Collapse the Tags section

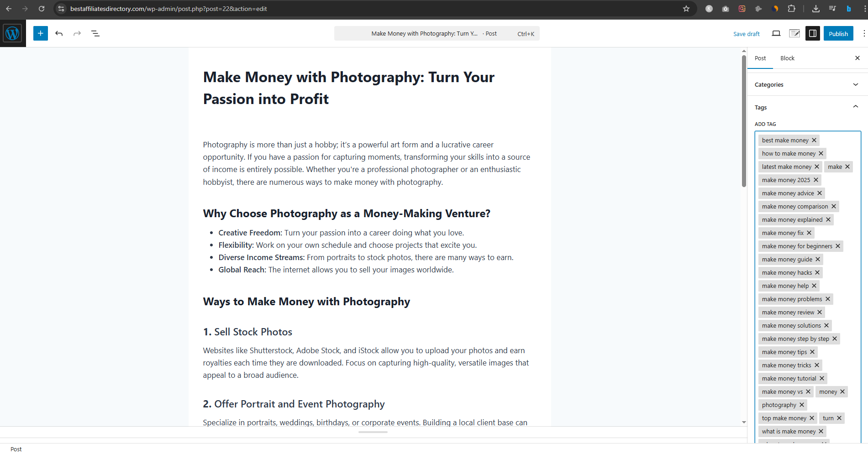coord(856,106)
